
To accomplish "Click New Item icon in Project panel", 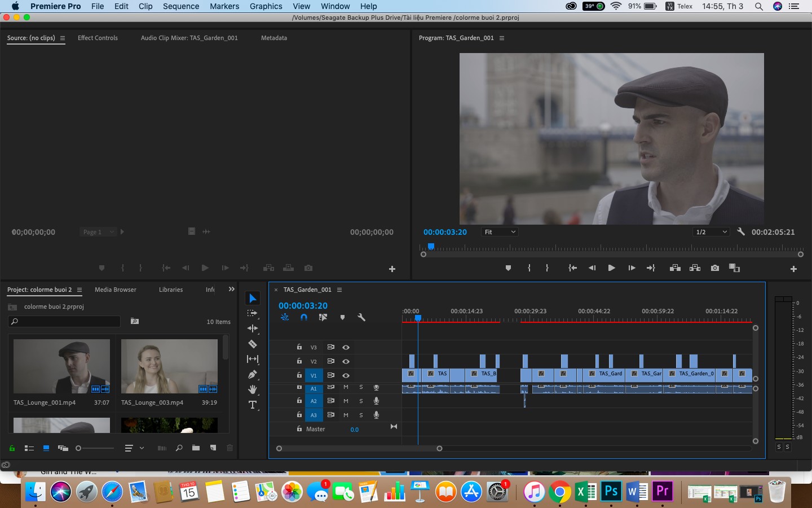I will [x=213, y=448].
